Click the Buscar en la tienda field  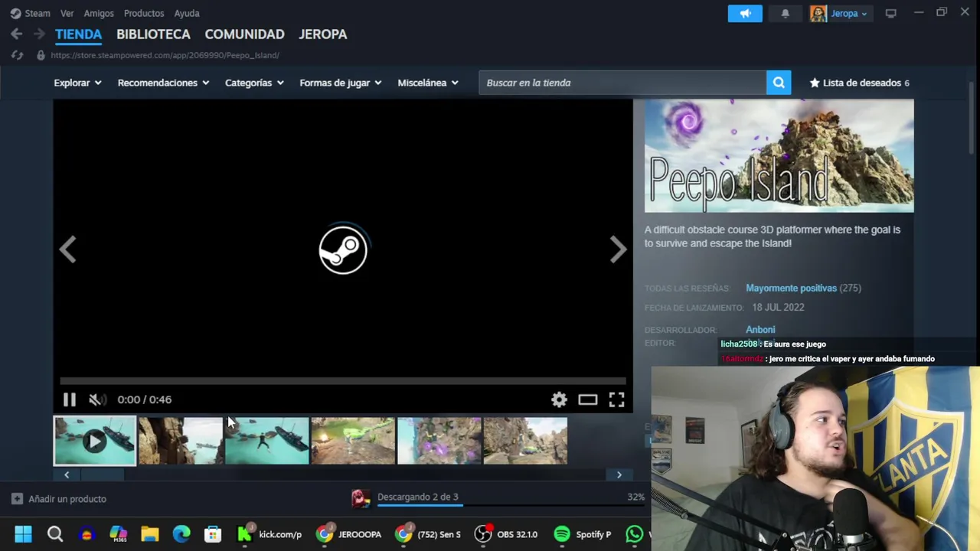click(622, 83)
